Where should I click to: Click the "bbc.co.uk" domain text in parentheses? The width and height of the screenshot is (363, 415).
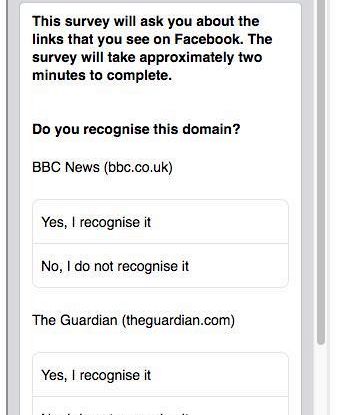pos(138,167)
